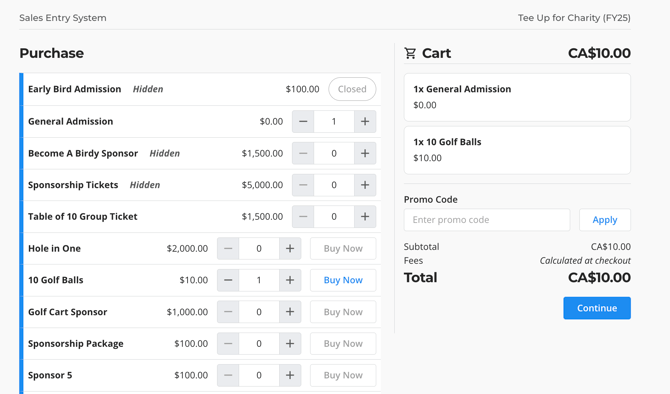The height and width of the screenshot is (394, 670).
Task: Click minus for Become A Birdy Sponsor
Action: click(x=303, y=153)
